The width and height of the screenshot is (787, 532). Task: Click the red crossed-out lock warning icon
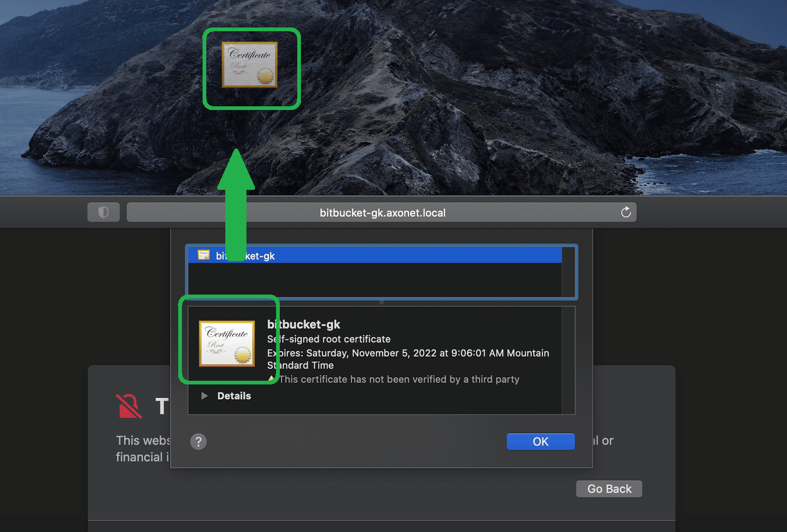[x=129, y=406]
